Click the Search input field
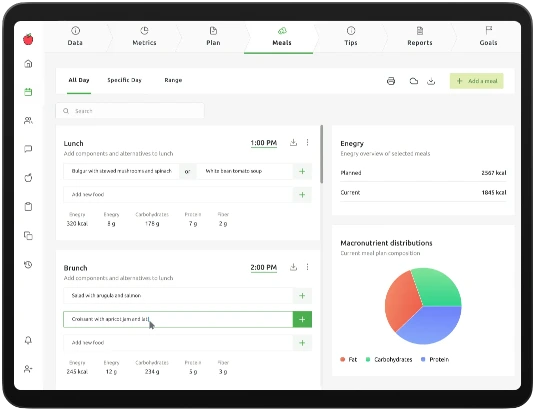 130,111
